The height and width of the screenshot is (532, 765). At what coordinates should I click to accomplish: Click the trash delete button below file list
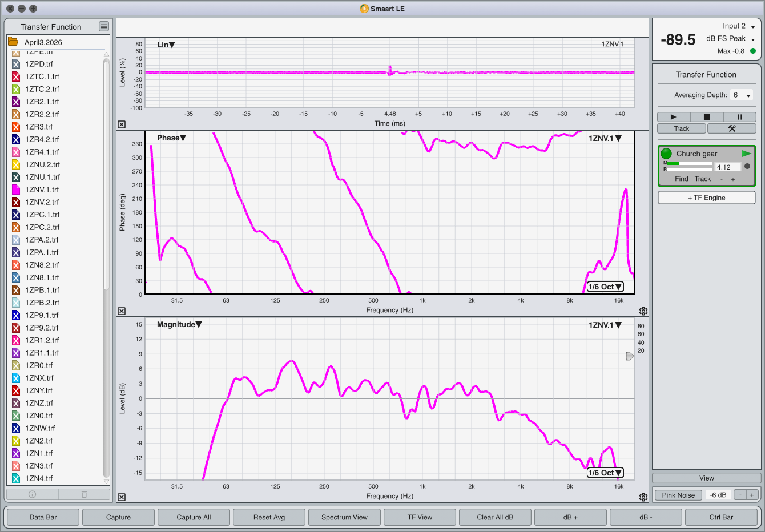tap(84, 494)
